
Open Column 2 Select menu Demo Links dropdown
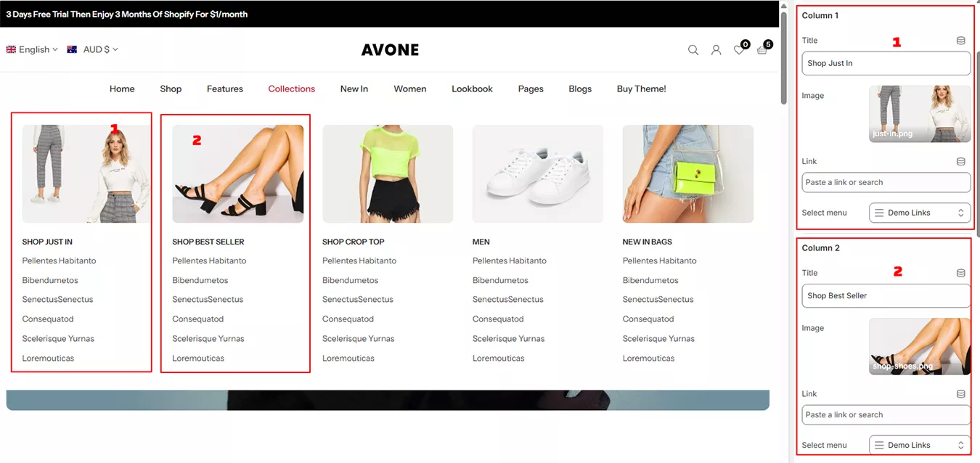[x=919, y=445]
